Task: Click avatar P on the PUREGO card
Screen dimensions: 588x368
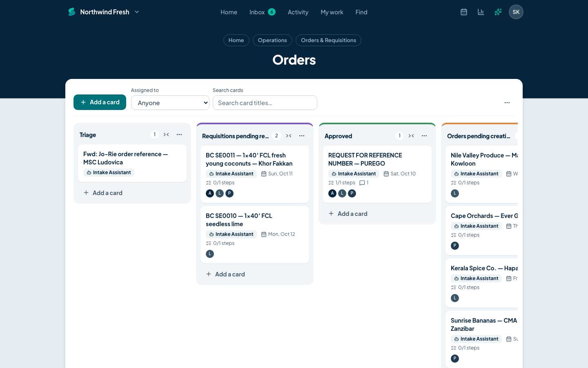Action: [x=352, y=193]
